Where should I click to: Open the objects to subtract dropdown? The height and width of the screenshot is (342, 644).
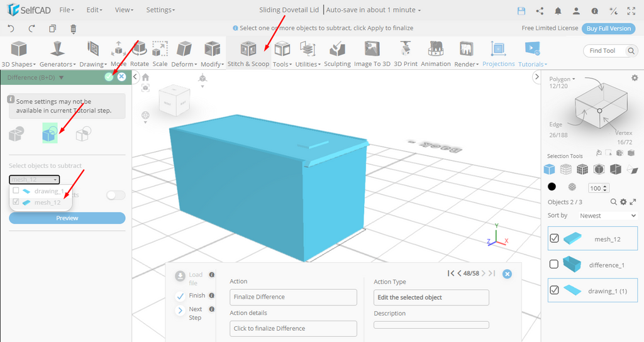35,179
